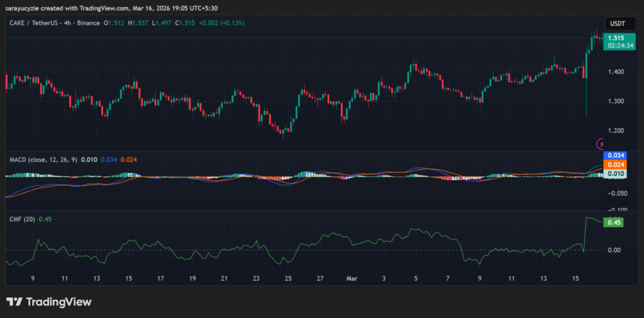Image resolution: width=644 pixels, height=318 pixels.
Task: Click the orange 0.024 signal axis label
Action: [x=613, y=164]
